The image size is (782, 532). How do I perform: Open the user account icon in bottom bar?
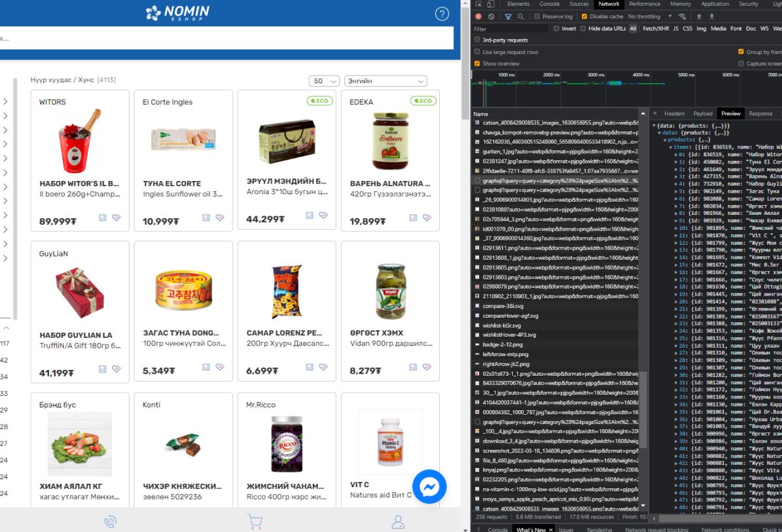click(398, 522)
